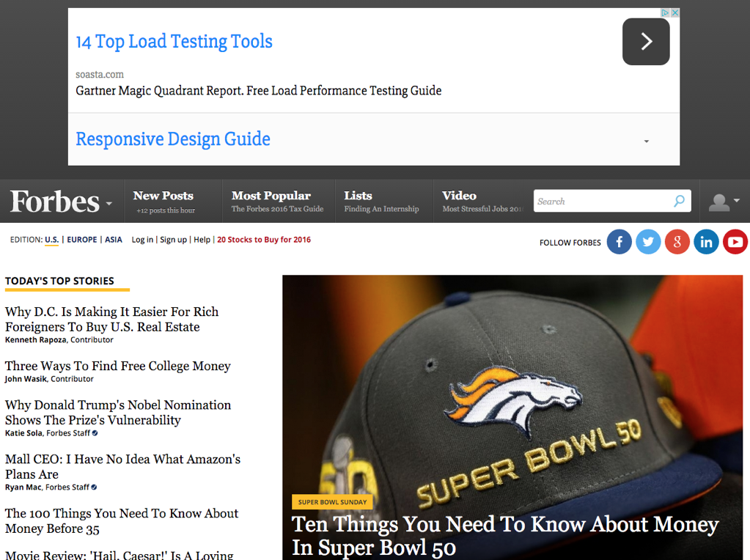Screen dimensions: 750x560
Task: Open Responsive Design Guide ad link
Action: (x=173, y=139)
